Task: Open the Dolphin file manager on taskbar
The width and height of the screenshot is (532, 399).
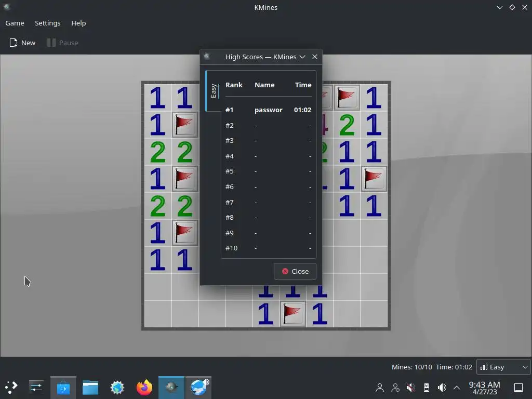Action: coord(90,388)
